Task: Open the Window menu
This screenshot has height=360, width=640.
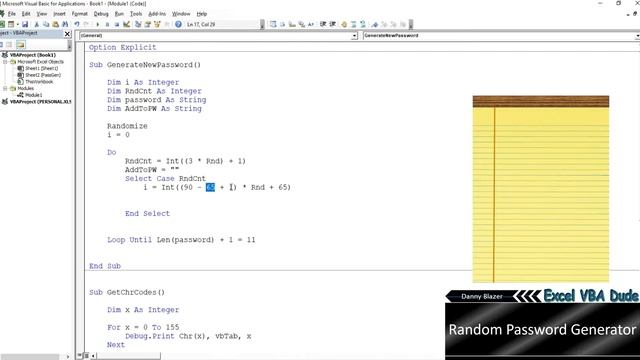Action: coord(181,14)
